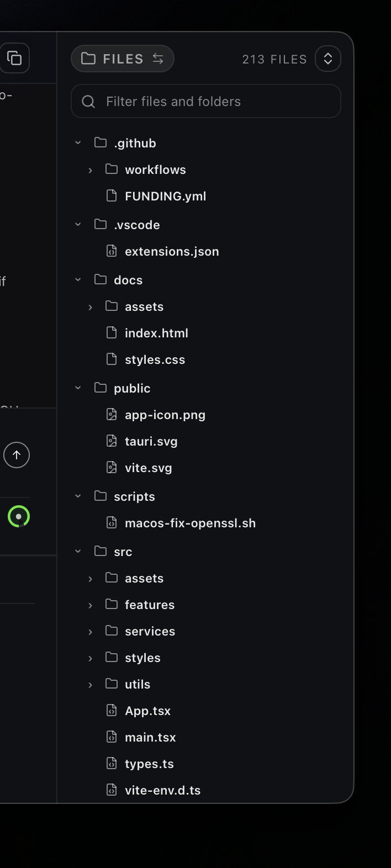Click the copy icon at top of left sidebar
The image size is (391, 868).
[x=15, y=58]
